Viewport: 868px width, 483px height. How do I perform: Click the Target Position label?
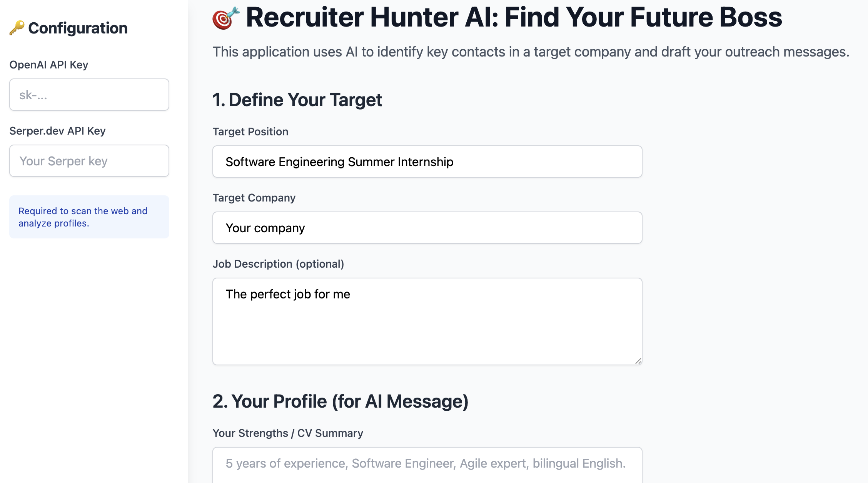pyautogui.click(x=250, y=132)
